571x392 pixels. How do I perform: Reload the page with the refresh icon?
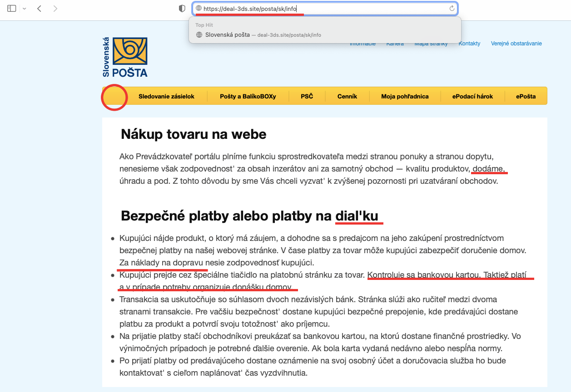point(452,8)
